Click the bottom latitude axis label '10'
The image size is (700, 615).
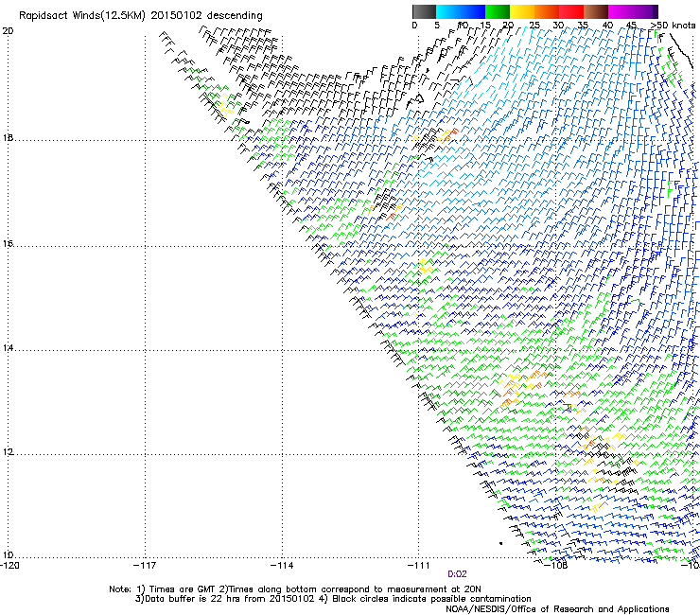(8, 555)
